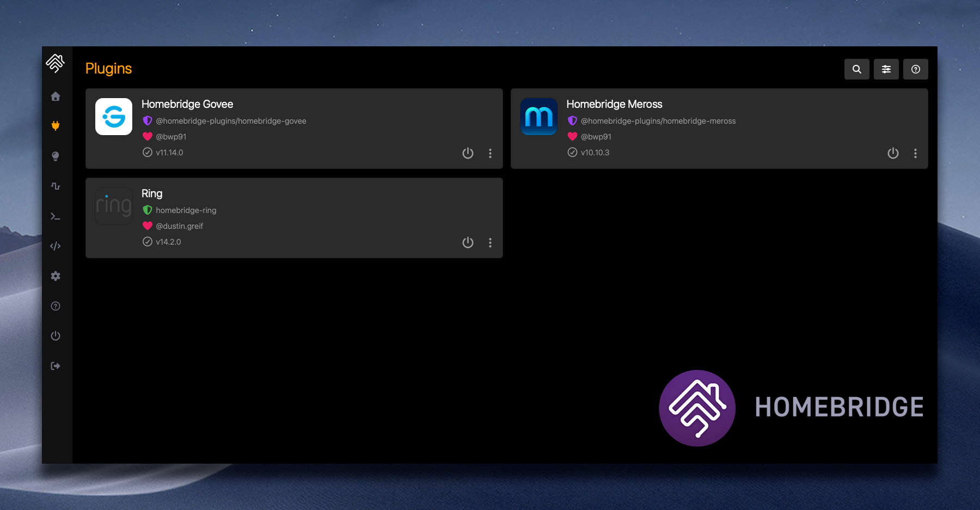Viewport: 980px width, 510px height.
Task: Click the up-to-date checkmark on Govee
Action: point(148,152)
